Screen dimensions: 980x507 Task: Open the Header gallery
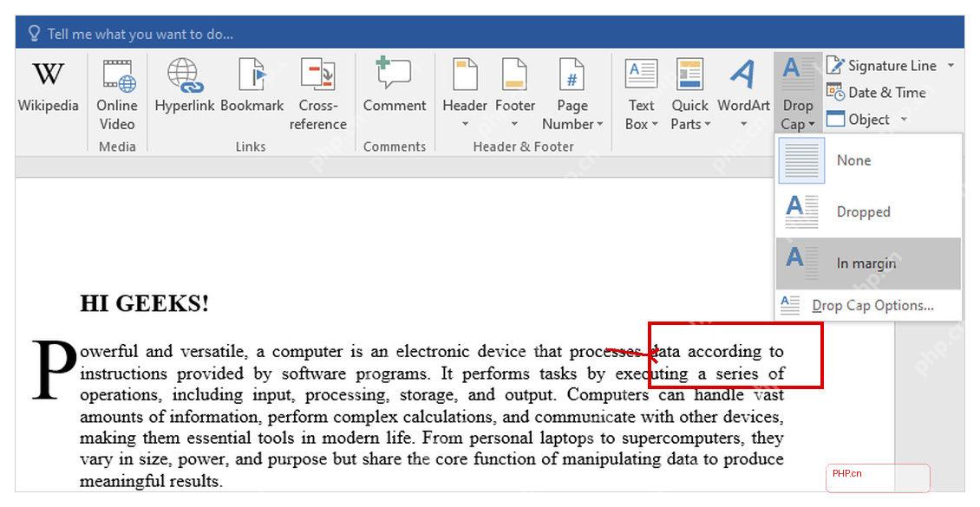click(x=465, y=94)
